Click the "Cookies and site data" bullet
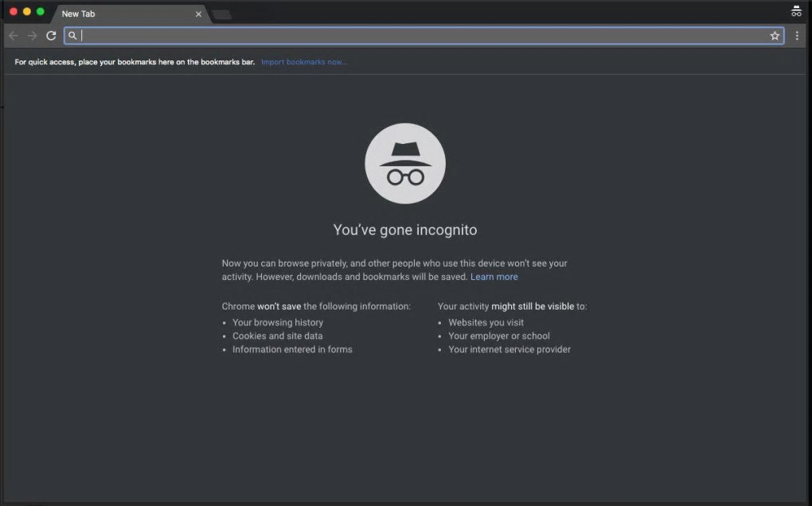812x506 pixels. pos(278,336)
